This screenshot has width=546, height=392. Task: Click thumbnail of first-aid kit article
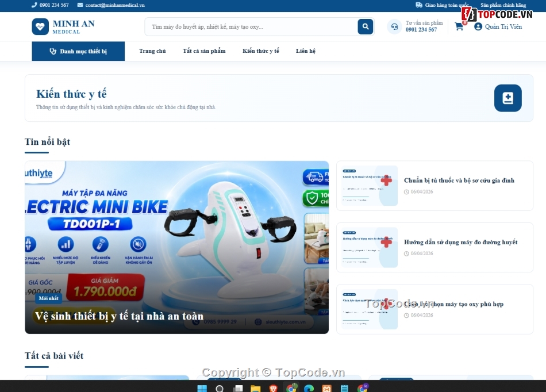pos(369,186)
